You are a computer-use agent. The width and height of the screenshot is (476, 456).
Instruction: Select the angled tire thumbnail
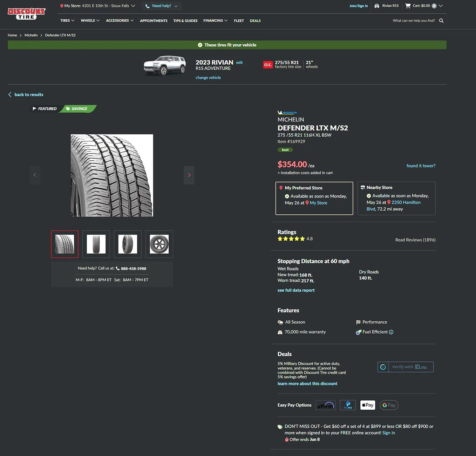[128, 244]
